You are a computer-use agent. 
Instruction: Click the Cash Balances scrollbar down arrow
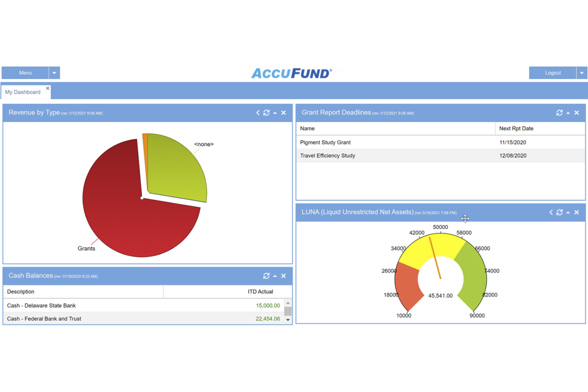point(288,319)
